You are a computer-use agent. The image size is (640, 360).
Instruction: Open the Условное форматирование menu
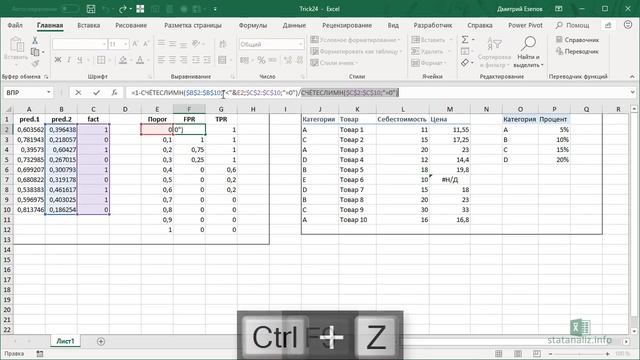tap(355, 40)
